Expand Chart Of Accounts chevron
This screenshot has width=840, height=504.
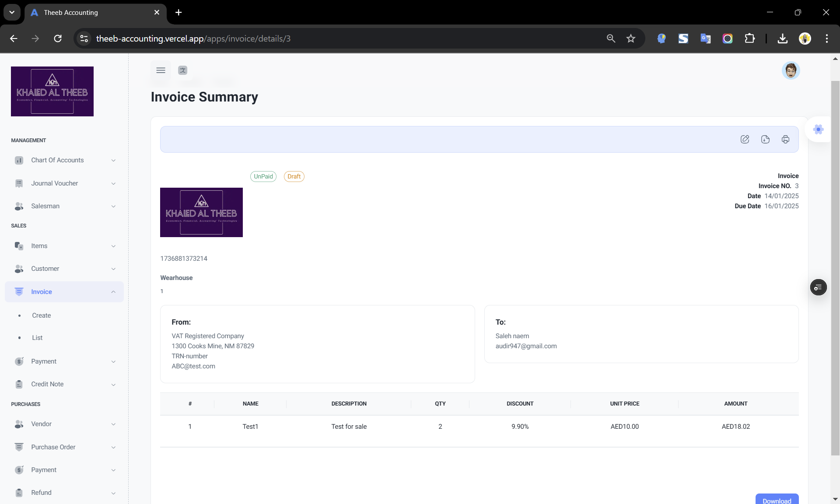[x=113, y=161]
